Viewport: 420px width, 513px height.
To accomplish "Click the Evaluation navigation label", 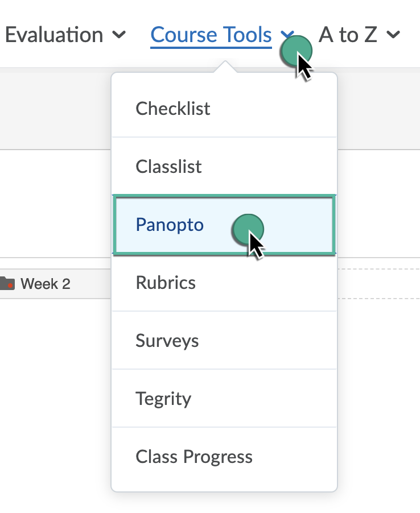I will (54, 35).
